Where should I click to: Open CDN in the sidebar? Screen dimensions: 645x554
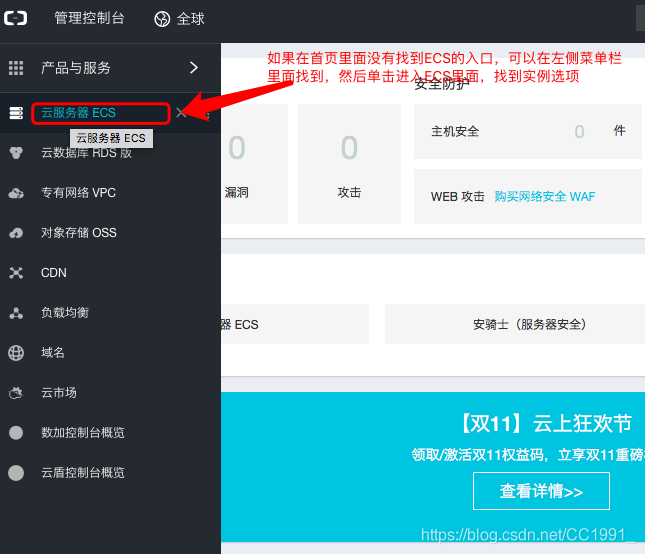tap(53, 273)
